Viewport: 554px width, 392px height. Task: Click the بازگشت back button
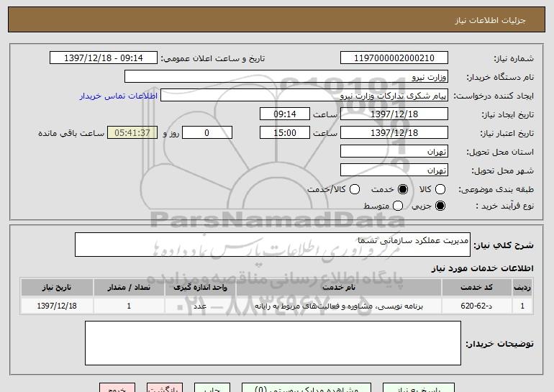coord(165,388)
